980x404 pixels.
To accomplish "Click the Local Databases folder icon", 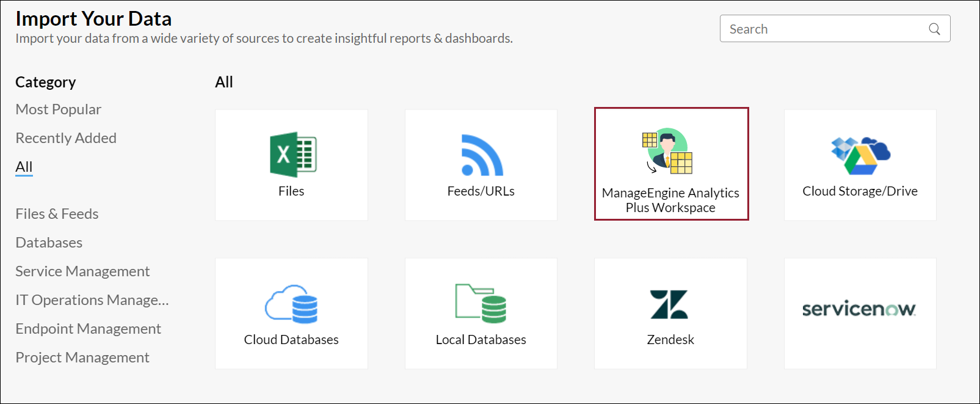I will click(481, 303).
